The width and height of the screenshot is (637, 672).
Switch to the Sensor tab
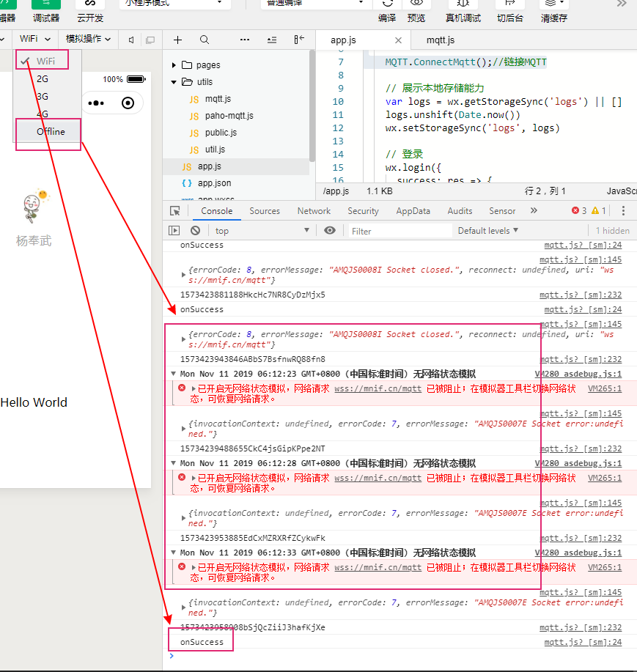(502, 211)
